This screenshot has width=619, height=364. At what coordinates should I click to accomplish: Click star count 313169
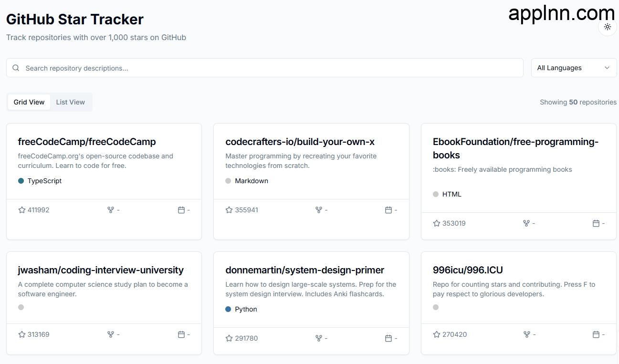click(39, 334)
